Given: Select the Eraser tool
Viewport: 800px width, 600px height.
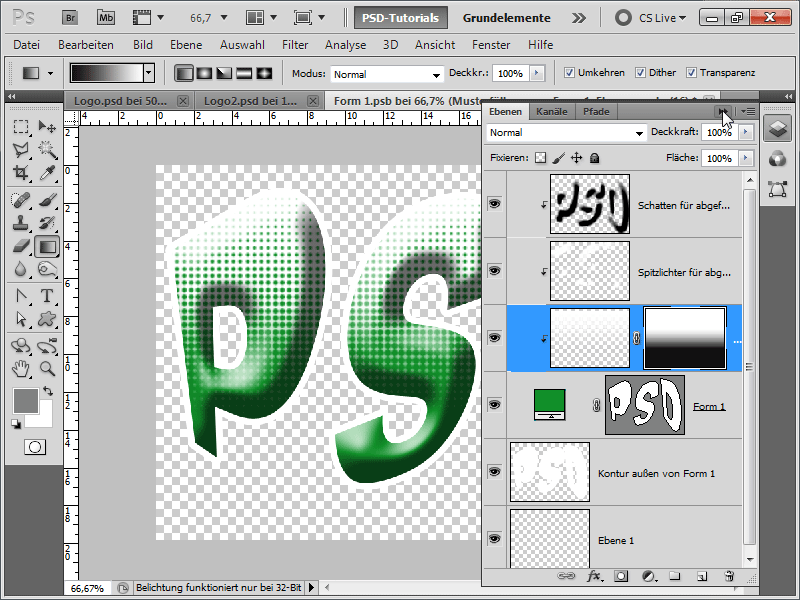Looking at the screenshot, I should tap(20, 246).
